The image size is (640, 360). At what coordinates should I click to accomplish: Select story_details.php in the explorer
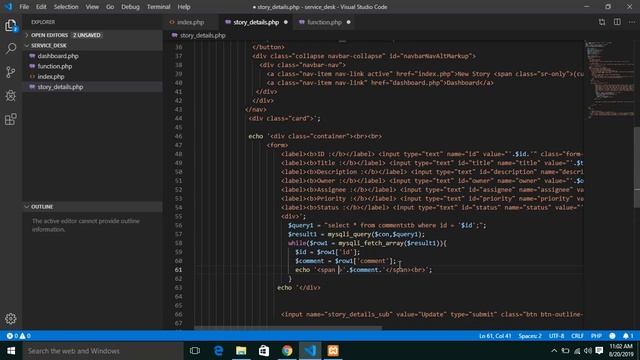click(x=92, y=87)
